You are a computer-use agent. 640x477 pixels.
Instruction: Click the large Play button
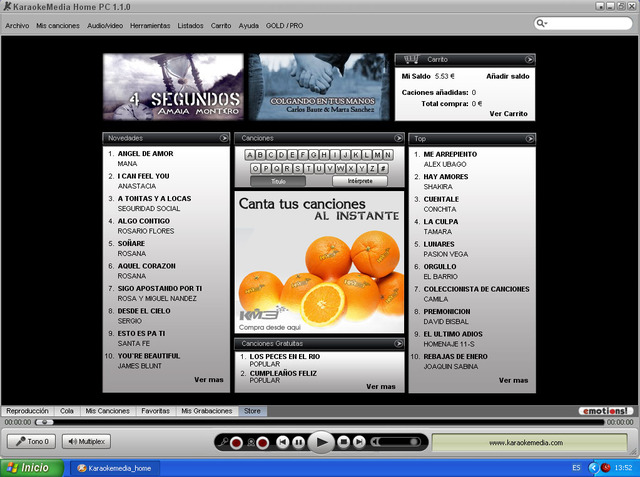coord(321,442)
